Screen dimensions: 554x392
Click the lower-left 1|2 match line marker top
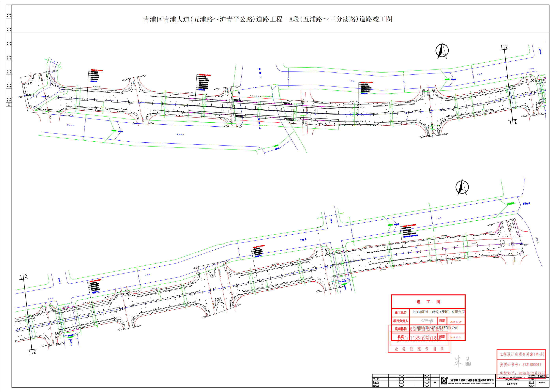coord(23,277)
